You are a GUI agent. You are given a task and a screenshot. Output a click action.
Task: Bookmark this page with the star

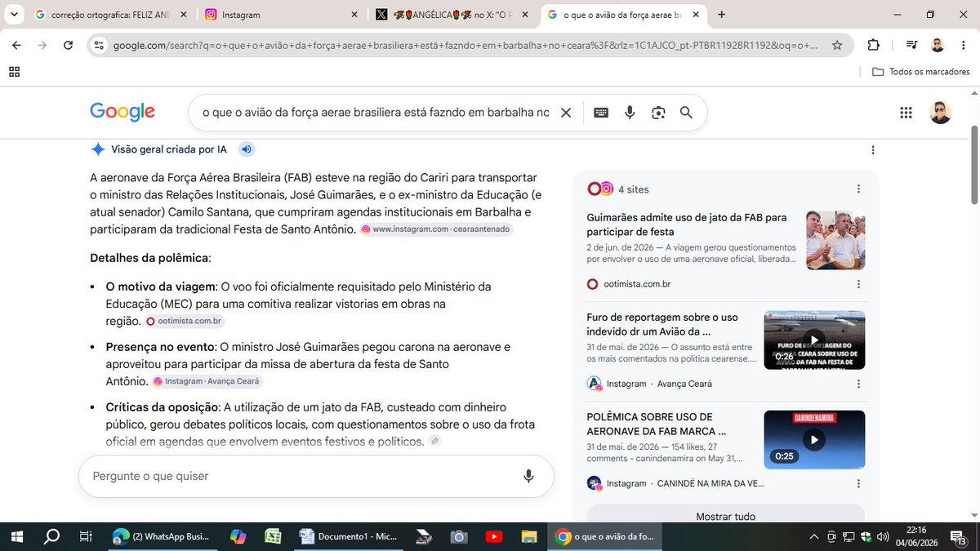pyautogui.click(x=837, y=46)
